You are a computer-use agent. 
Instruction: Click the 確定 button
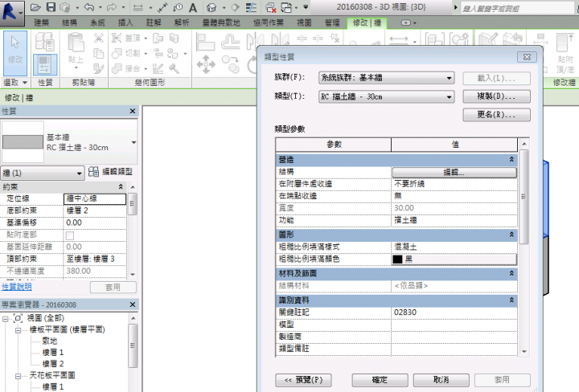click(x=380, y=380)
